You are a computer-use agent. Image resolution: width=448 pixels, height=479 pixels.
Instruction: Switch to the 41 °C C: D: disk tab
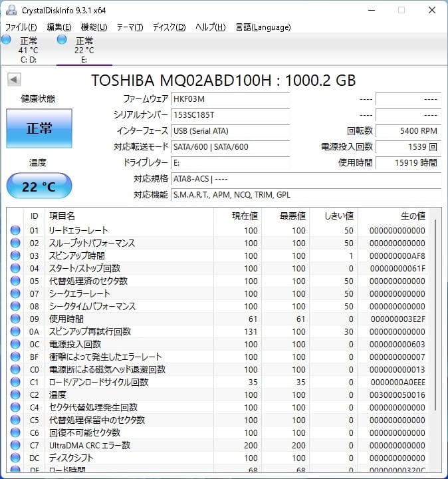pyautogui.click(x=28, y=49)
